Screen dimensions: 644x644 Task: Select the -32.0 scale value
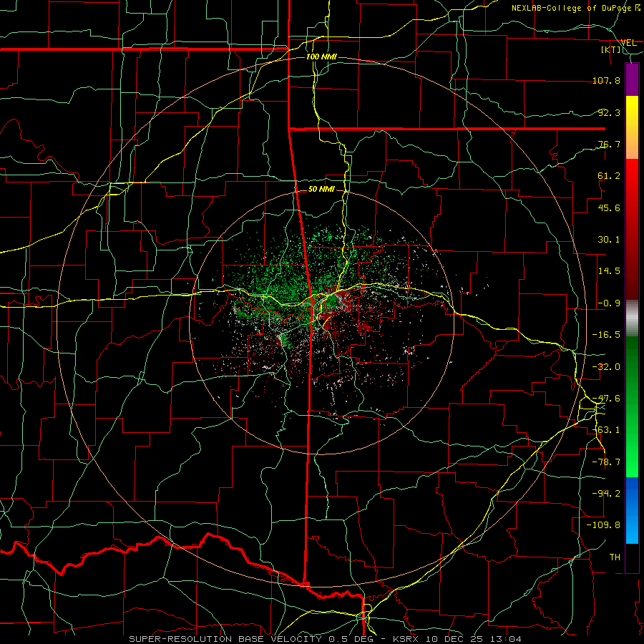pos(607,367)
